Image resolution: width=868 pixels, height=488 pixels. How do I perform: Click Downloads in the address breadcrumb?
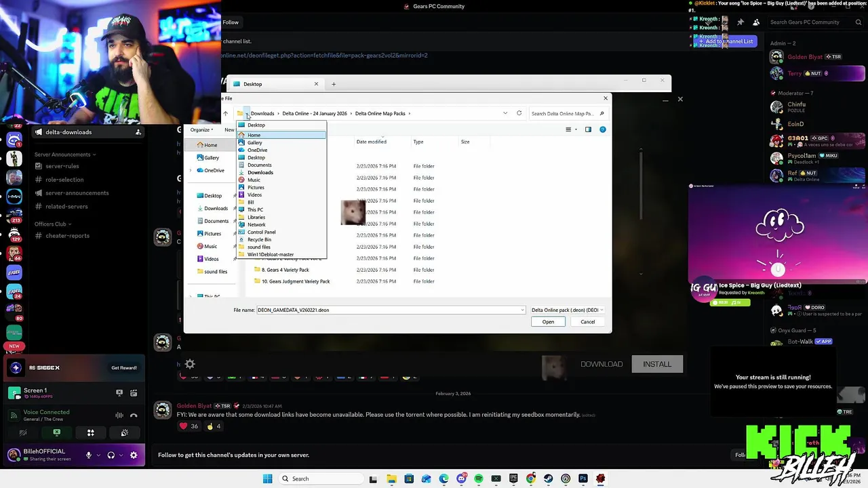tap(262, 113)
